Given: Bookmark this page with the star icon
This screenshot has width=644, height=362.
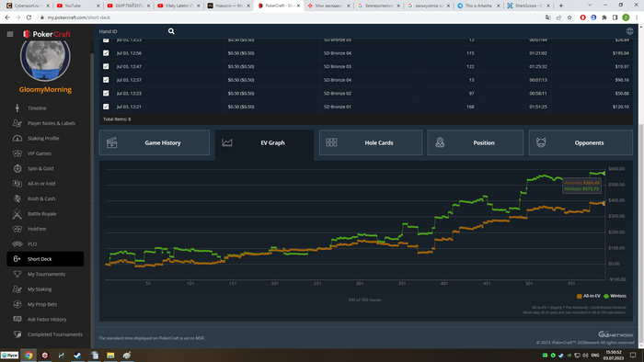Looking at the screenshot, I should pos(569,17).
